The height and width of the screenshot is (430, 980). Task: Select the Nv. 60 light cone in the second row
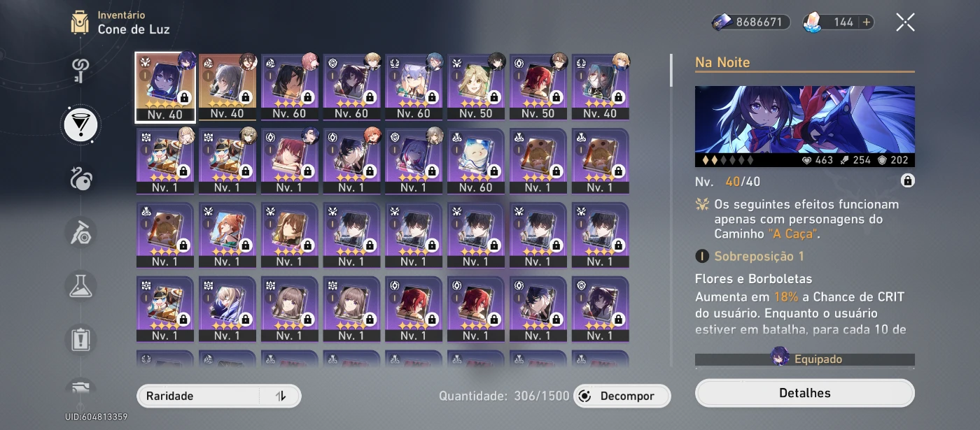(x=476, y=161)
